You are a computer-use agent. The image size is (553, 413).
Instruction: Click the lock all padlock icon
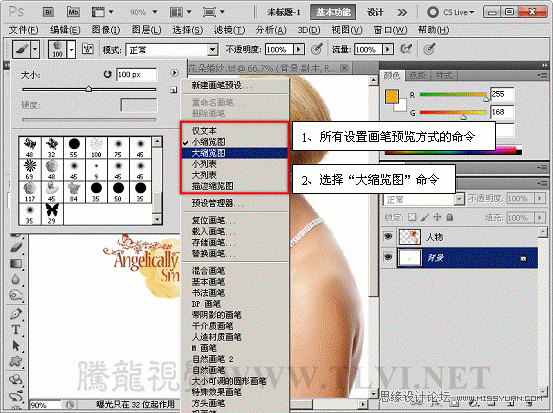pyautogui.click(x=450, y=217)
